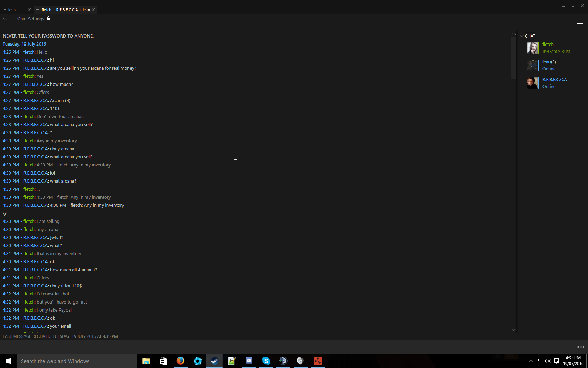The height and width of the screenshot is (368, 588).
Task: Switch to the lean chat tab
Action: coord(12,10)
